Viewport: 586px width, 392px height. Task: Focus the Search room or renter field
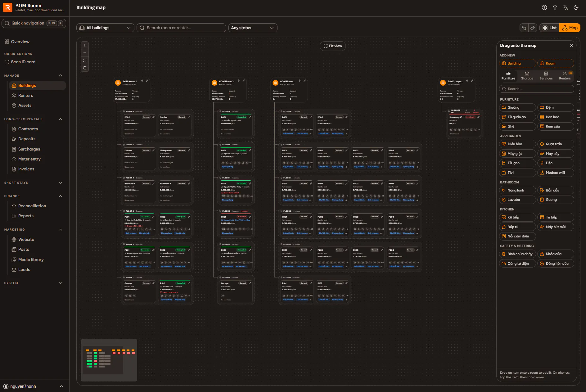coord(181,28)
